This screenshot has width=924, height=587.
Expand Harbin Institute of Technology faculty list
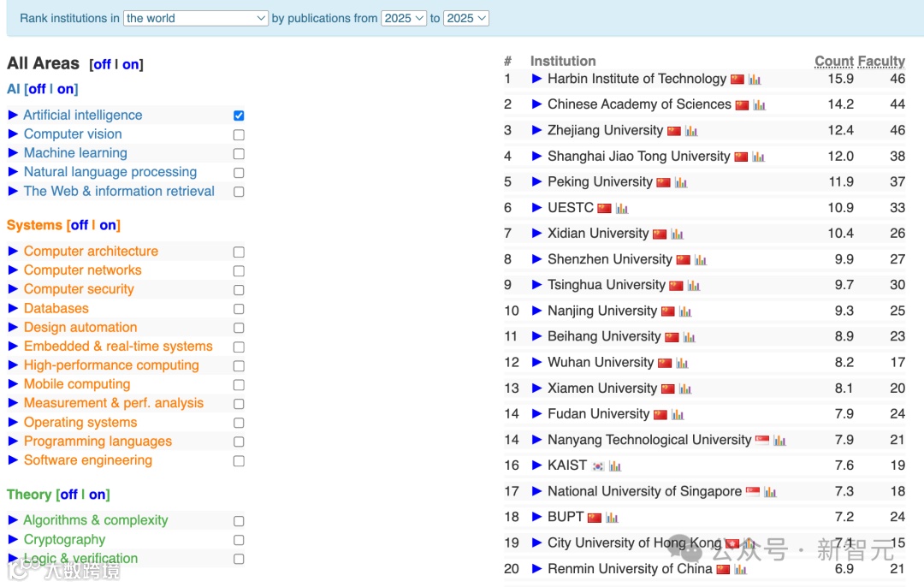click(536, 79)
